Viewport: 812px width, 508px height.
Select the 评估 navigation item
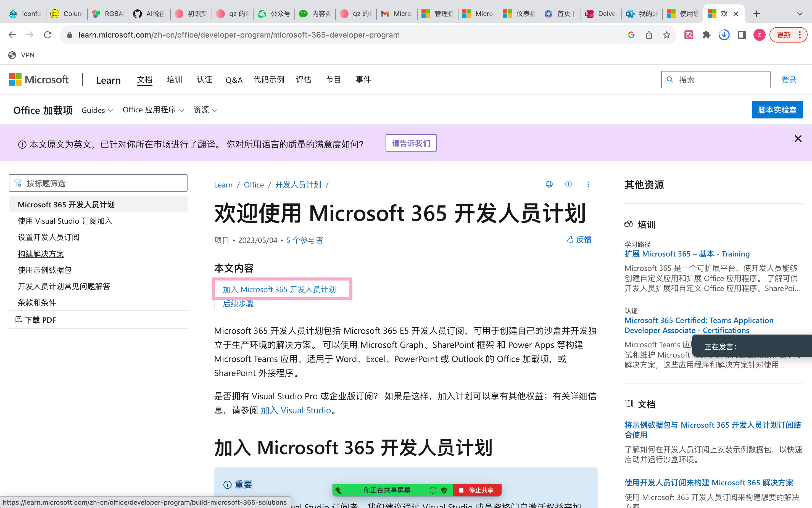304,80
